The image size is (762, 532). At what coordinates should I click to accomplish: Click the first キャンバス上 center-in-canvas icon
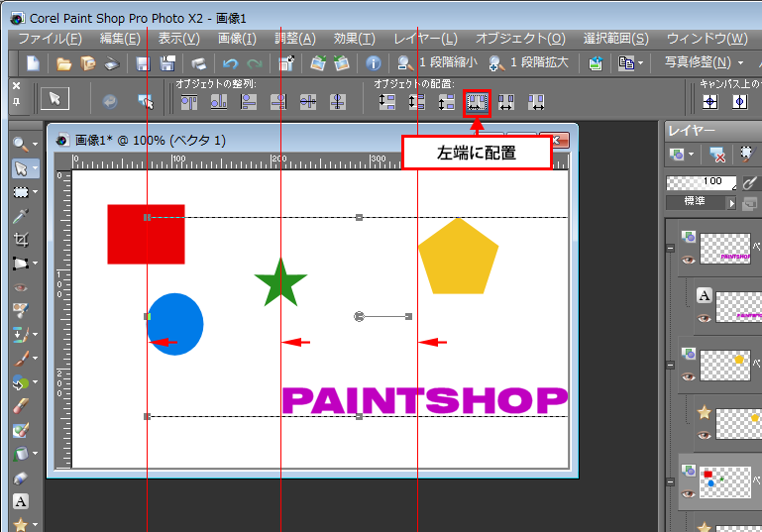click(x=710, y=102)
